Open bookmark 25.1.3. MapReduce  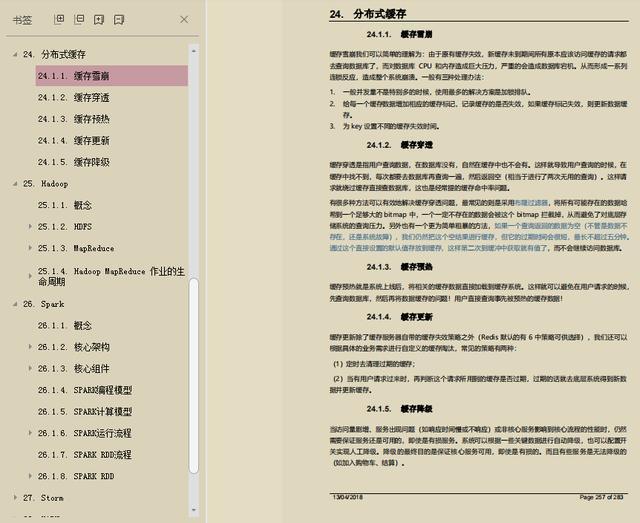click(x=76, y=248)
